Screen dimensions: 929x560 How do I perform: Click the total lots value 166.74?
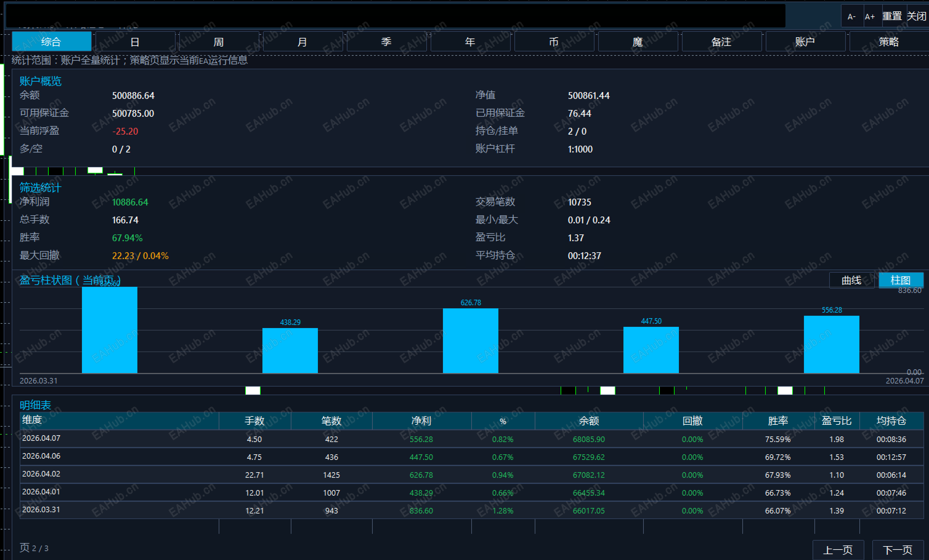tap(125, 220)
